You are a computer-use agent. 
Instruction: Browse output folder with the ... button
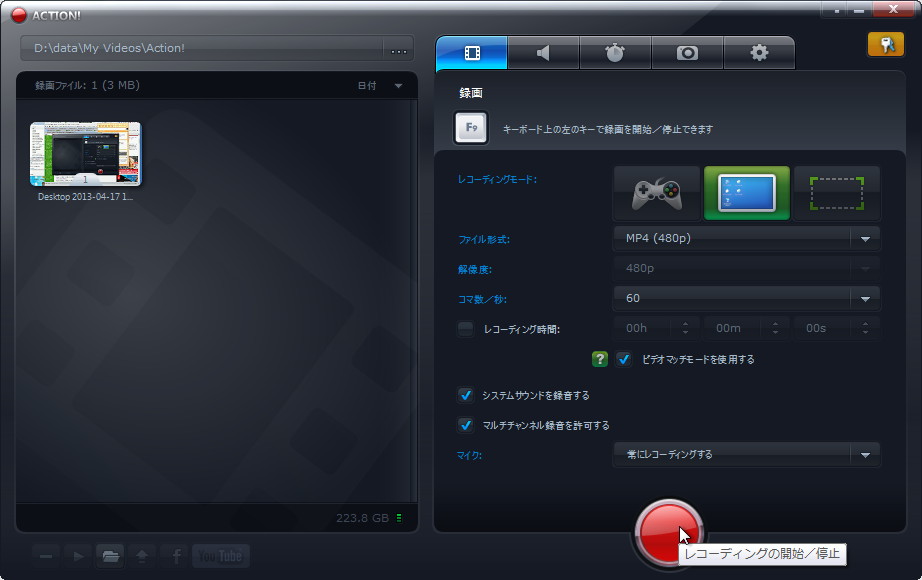point(399,49)
